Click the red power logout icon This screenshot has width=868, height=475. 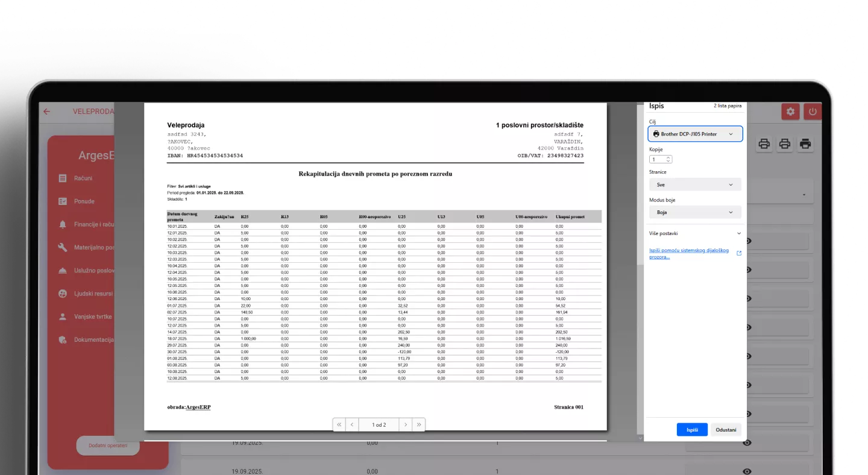pyautogui.click(x=812, y=112)
